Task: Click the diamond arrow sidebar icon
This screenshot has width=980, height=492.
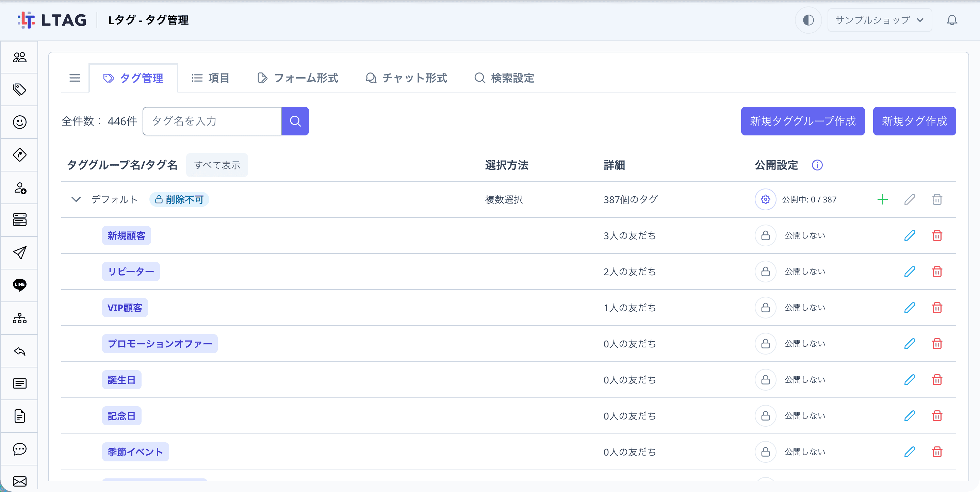Action: [x=19, y=155]
